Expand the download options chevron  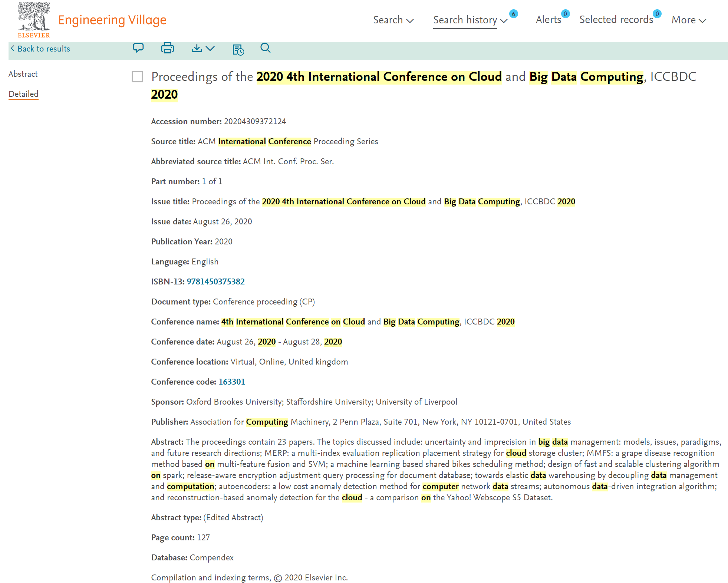click(x=210, y=49)
